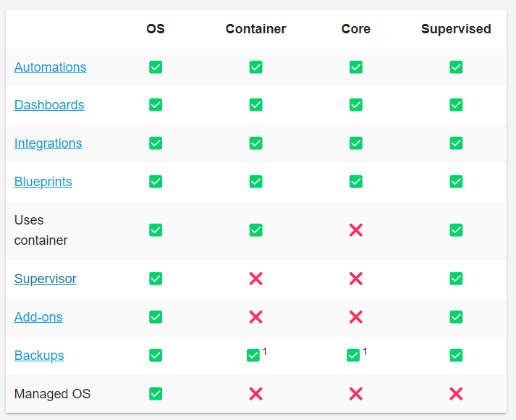516x420 pixels.
Task: Open the Add-ons link
Action: point(38,317)
